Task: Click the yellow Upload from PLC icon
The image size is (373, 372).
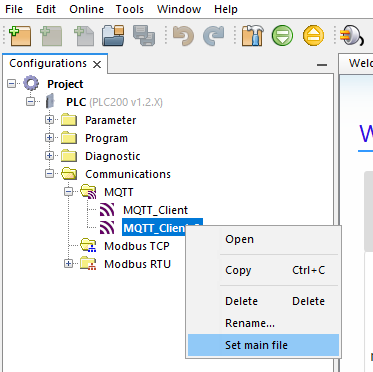Action: click(313, 36)
